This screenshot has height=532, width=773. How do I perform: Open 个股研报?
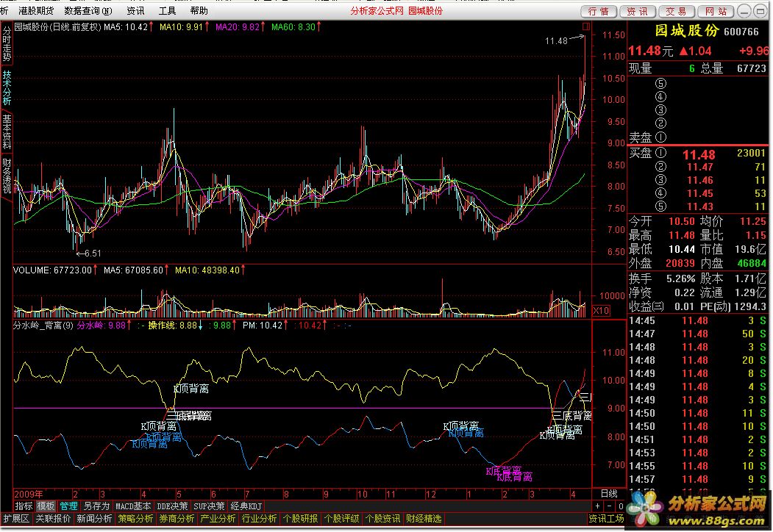[300, 519]
